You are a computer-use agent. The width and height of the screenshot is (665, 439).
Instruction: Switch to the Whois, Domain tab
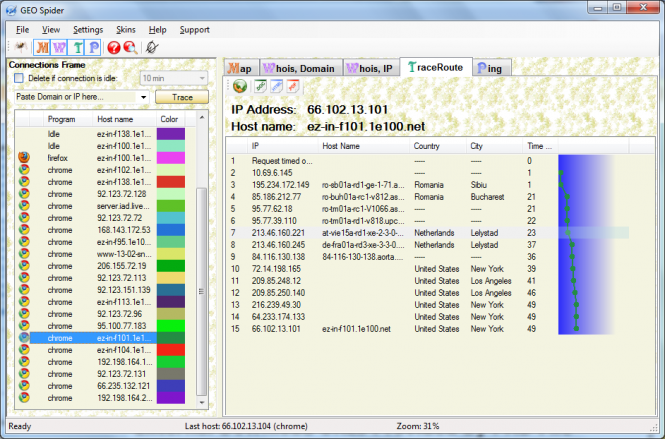[x=300, y=68]
